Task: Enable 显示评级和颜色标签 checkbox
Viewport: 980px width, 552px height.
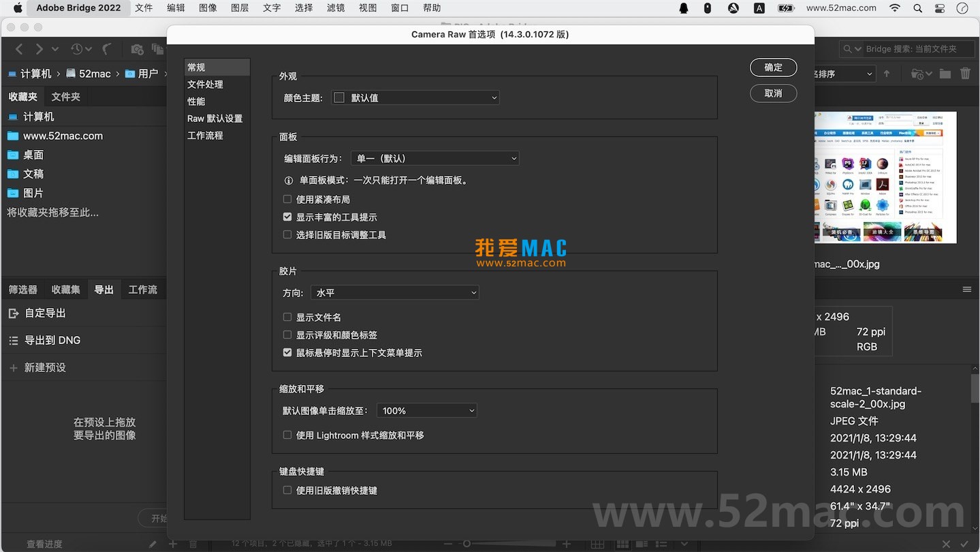Action: [x=287, y=335]
